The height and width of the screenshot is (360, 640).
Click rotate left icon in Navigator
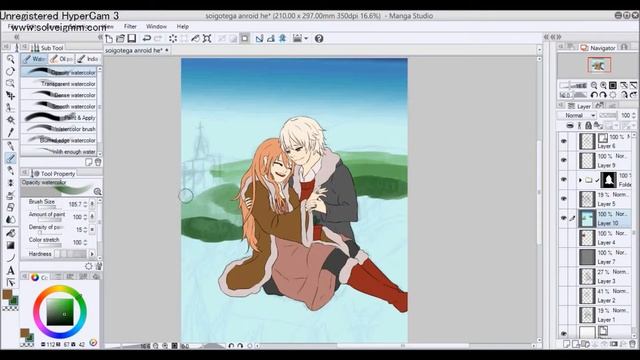pos(594,95)
